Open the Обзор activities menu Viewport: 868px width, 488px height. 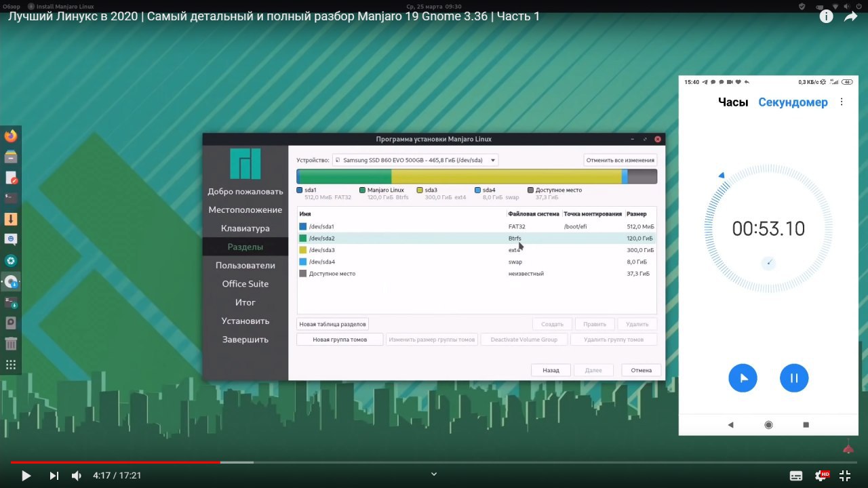[12, 6]
